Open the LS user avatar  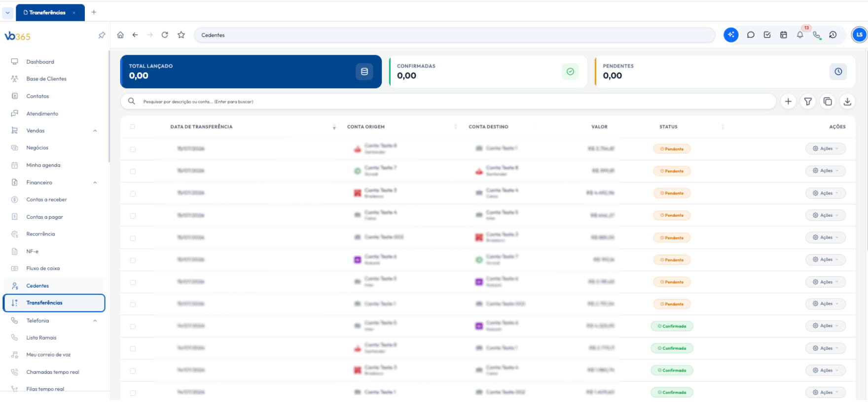[x=859, y=35]
